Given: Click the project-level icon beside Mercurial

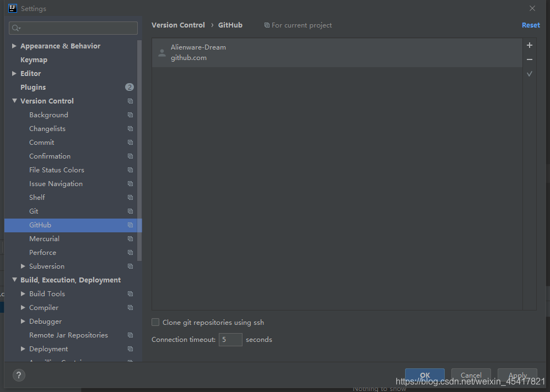Looking at the screenshot, I should click(130, 238).
